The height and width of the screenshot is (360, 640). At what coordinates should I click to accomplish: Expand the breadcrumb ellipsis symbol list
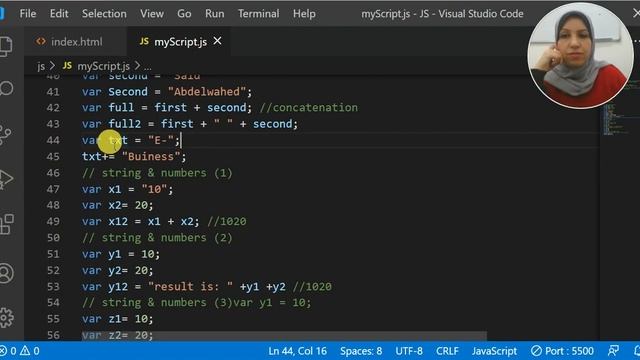[x=148, y=67]
